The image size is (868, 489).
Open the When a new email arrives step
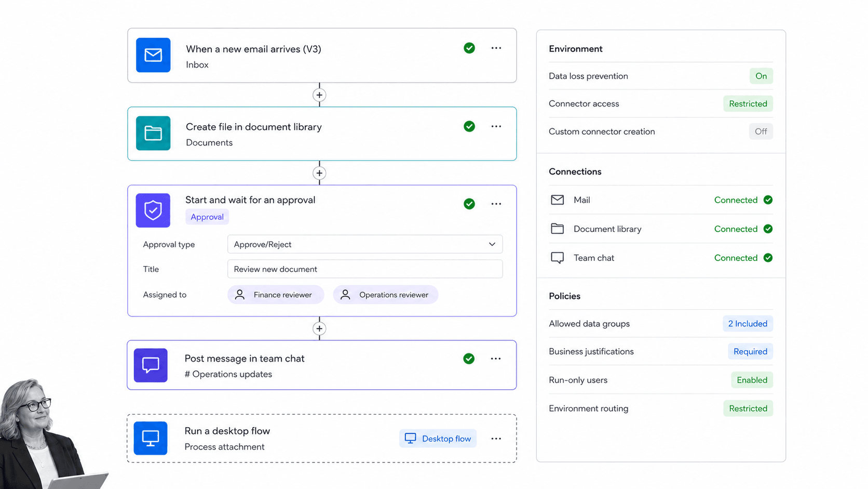pos(322,56)
